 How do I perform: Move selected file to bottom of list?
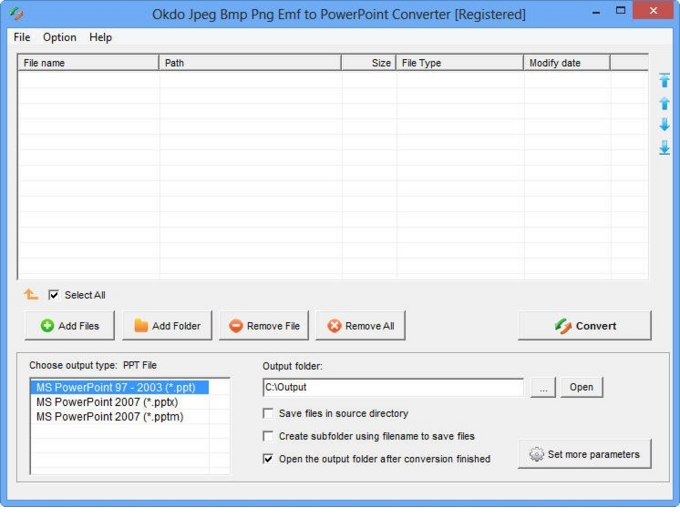tap(664, 147)
